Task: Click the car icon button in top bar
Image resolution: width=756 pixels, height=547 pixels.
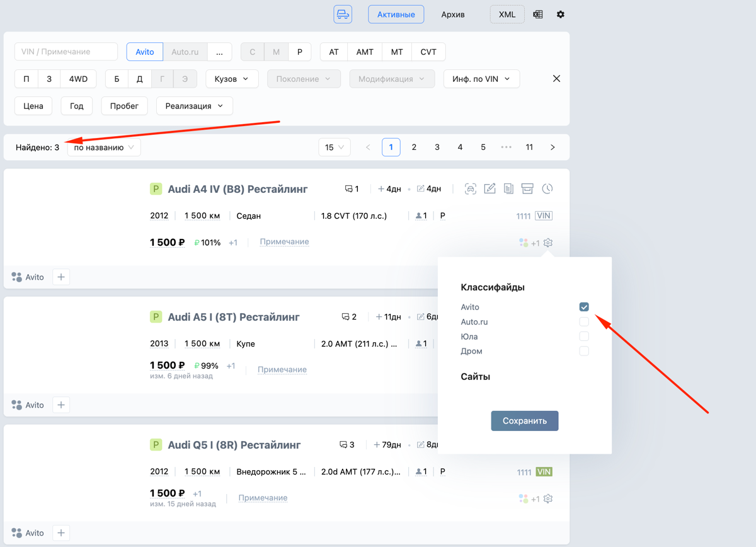Action: coord(343,14)
